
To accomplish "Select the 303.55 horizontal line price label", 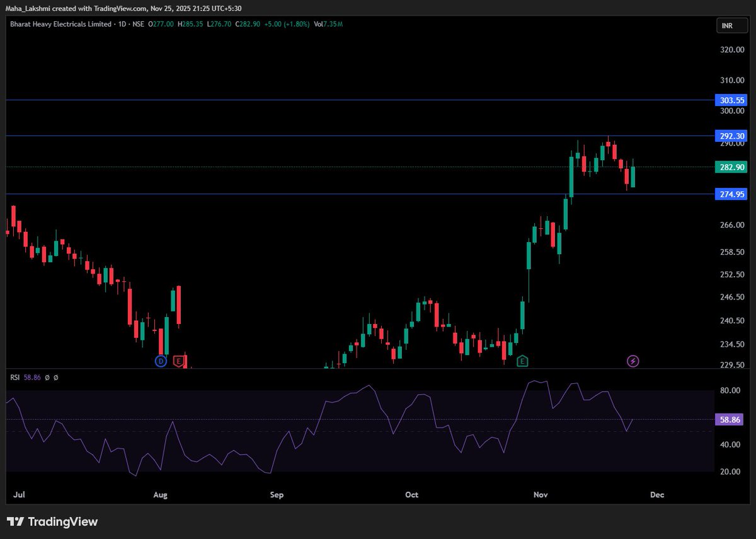I will (732, 100).
